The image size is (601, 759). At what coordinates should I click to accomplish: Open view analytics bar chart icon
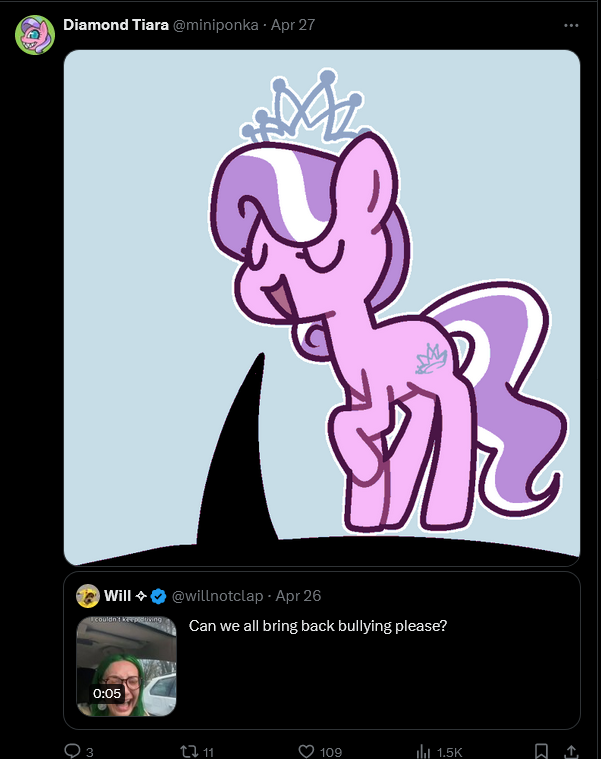[x=423, y=751]
